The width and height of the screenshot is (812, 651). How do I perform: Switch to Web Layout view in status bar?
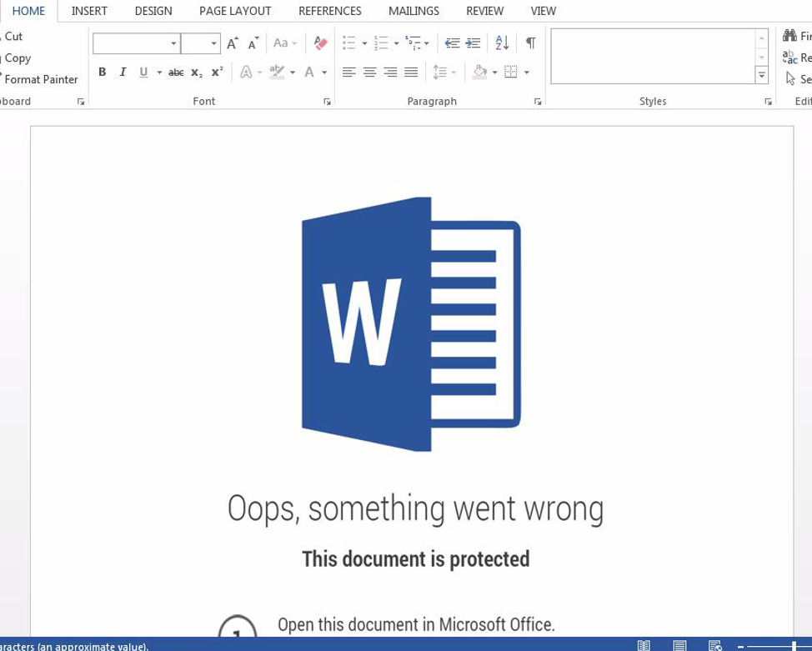[x=715, y=645]
